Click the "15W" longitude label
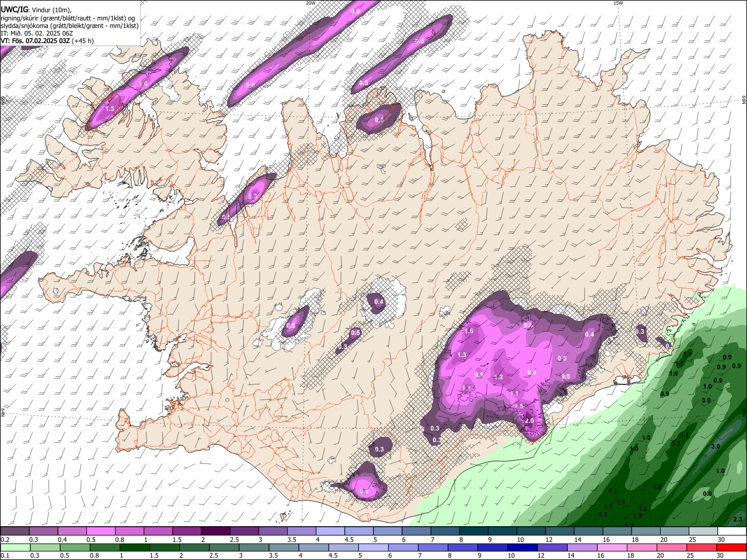 click(618, 3)
